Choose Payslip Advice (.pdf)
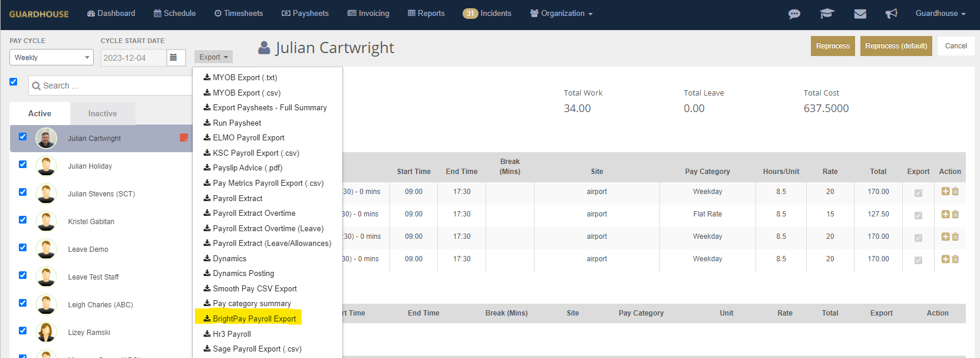980x358 pixels. (243, 167)
